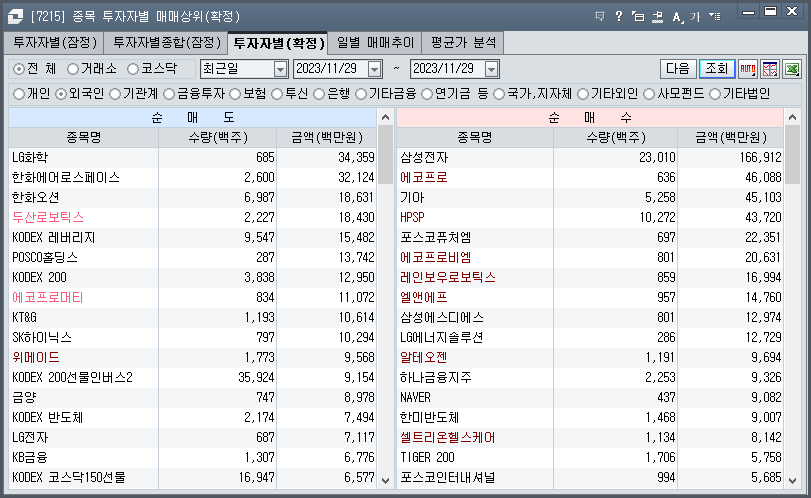Toggle the red AUTO refresh icon
The image size is (811, 498).
pos(748,69)
